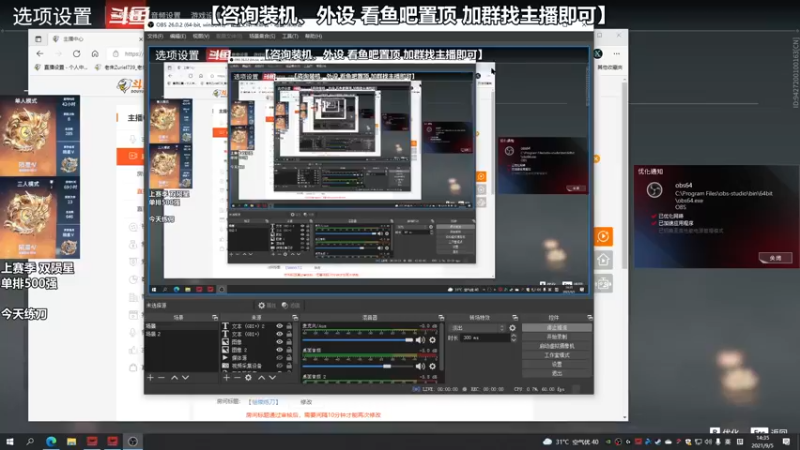Remove selected scene with minus icon
Image resolution: width=800 pixels, height=450 pixels.
click(x=161, y=378)
